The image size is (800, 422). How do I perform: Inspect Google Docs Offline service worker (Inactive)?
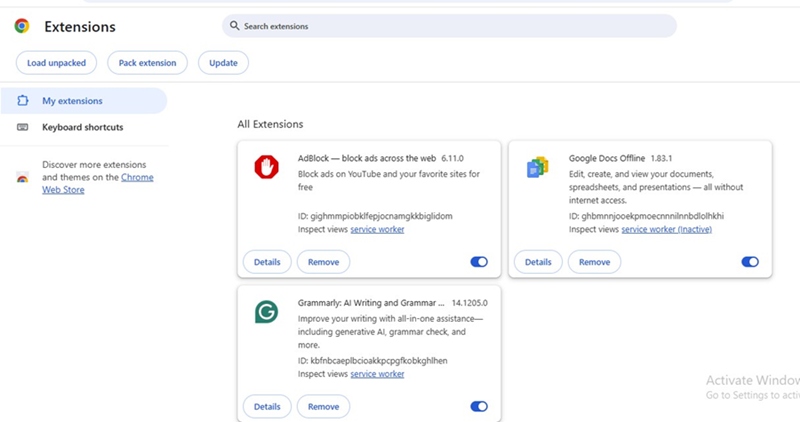(666, 229)
